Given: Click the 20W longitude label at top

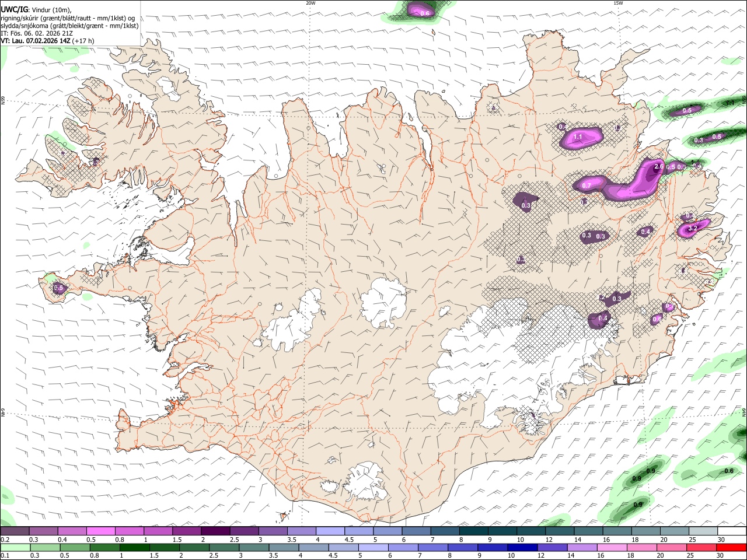Looking at the screenshot, I should point(310,3).
